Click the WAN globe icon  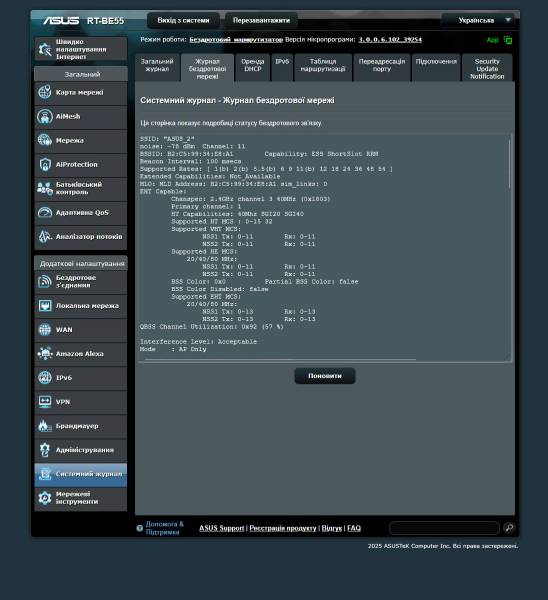click(x=45, y=329)
